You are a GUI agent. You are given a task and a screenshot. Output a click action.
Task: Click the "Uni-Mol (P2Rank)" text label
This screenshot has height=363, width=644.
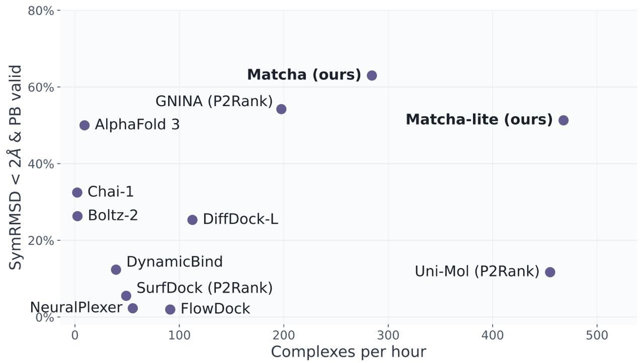tap(477, 271)
